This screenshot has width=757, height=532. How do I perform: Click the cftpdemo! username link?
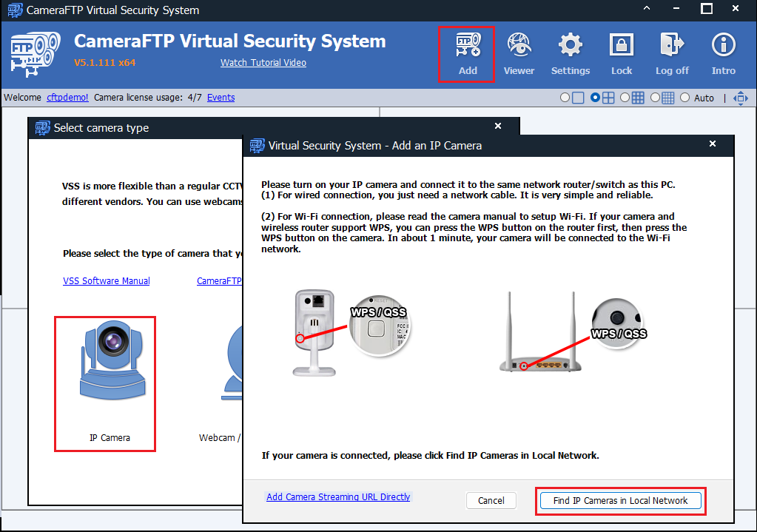click(67, 98)
